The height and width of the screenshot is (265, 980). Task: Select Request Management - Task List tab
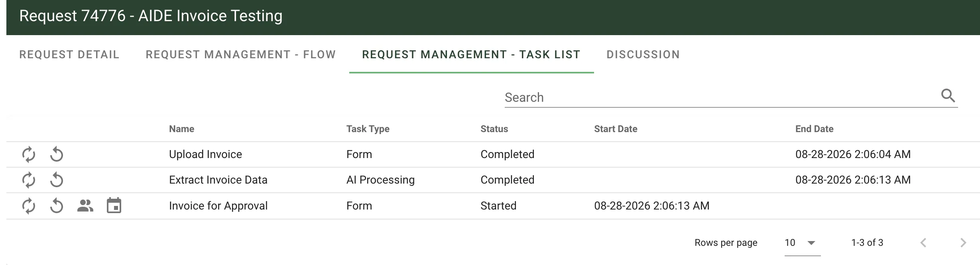point(471,55)
